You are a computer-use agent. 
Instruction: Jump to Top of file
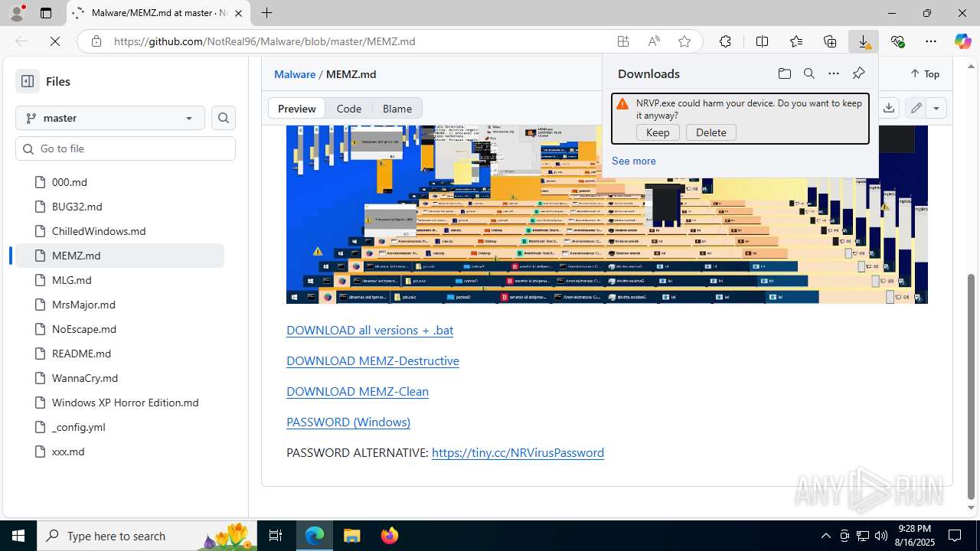925,74
